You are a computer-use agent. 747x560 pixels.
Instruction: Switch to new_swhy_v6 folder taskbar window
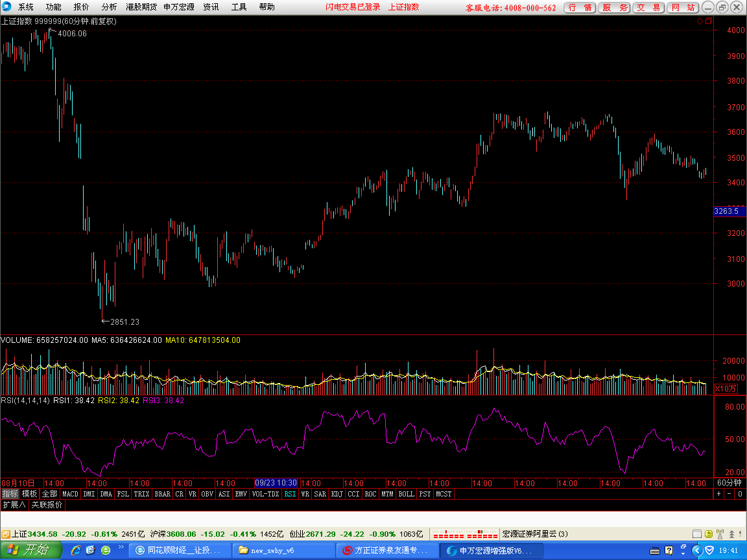283,550
